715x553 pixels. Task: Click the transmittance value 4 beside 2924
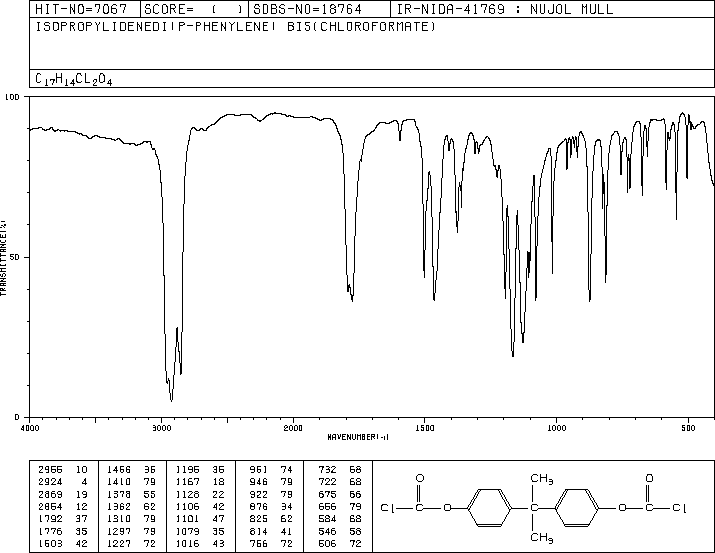[84, 482]
